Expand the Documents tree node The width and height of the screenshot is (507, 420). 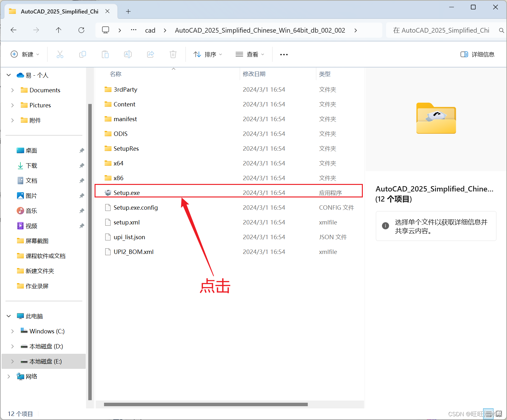(13, 90)
